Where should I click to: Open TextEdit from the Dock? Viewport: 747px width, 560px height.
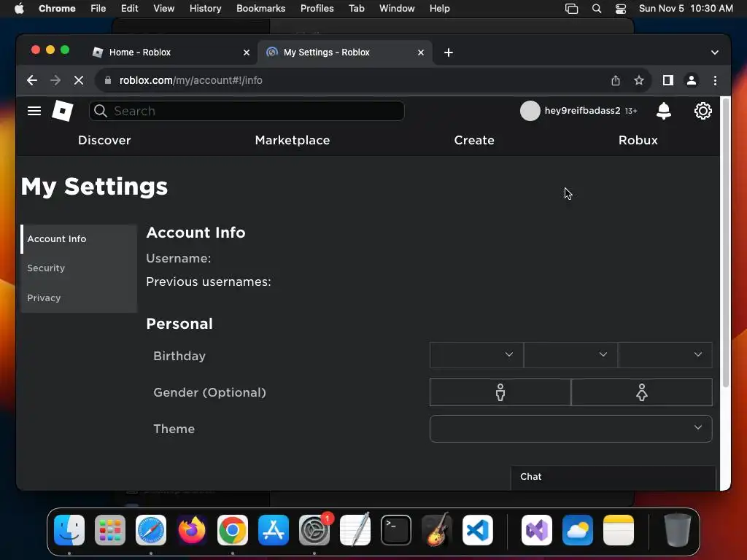355,530
